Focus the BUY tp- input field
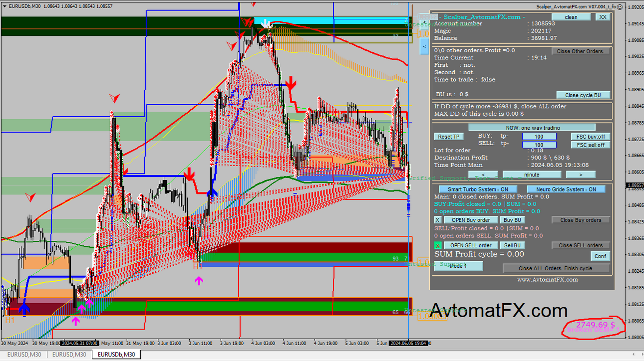644x361 pixels. coord(539,137)
